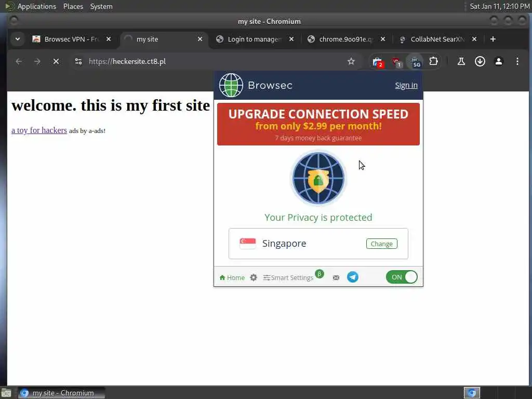Go forward in browser history
532x399 pixels.
pos(37,61)
